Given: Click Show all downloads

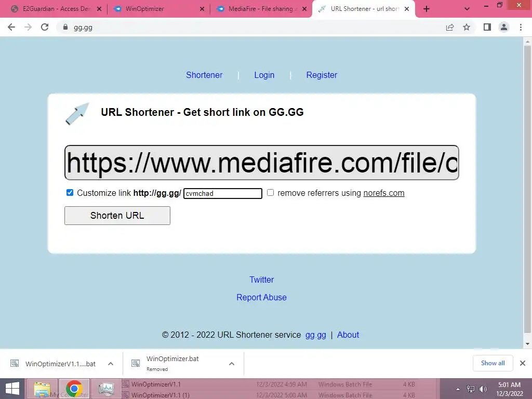Looking at the screenshot, I should coord(493,363).
